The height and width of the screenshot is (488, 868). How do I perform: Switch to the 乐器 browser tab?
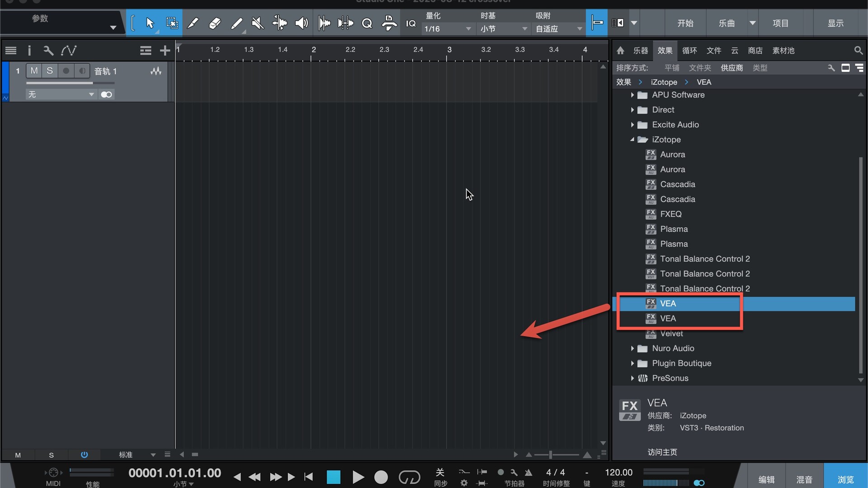coord(640,51)
